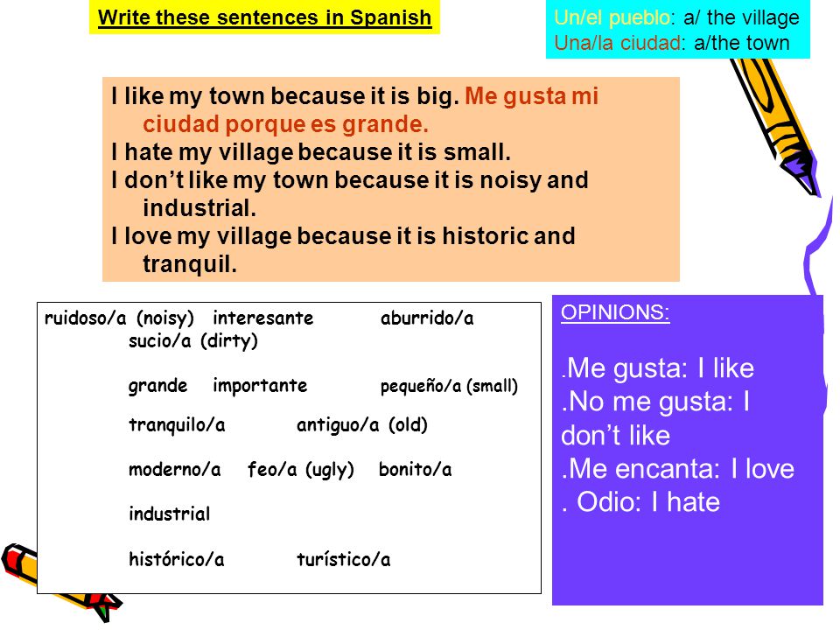Click the opinion 'Odio: I hate'

pos(640,502)
